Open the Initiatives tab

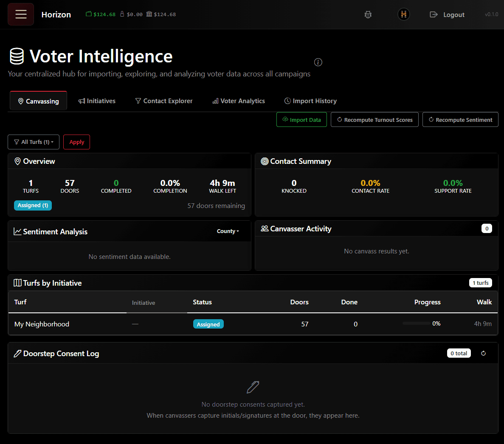97,101
